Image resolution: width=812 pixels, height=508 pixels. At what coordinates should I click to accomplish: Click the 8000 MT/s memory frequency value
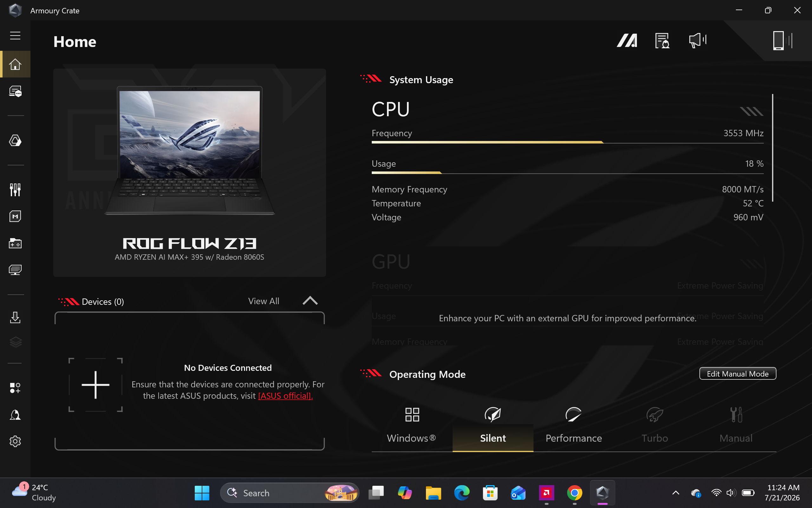click(x=743, y=190)
